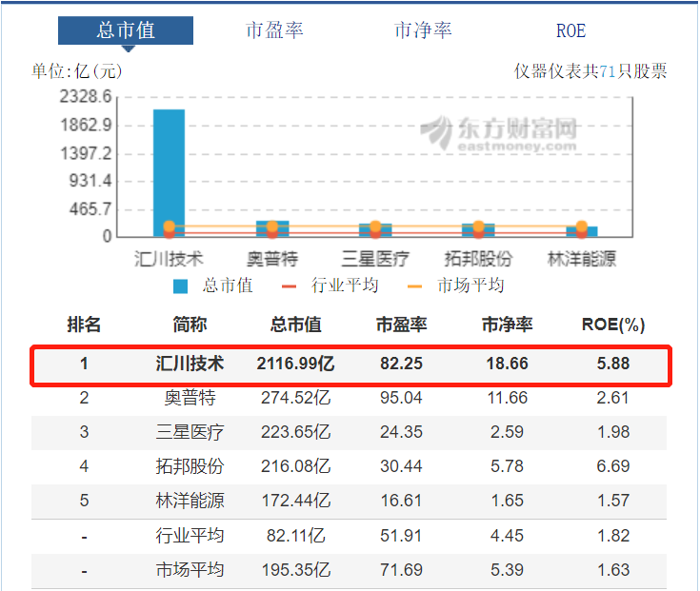The height and width of the screenshot is (591, 700).
Task: Click the 拓邦股份 bar in chart
Action: click(x=478, y=229)
